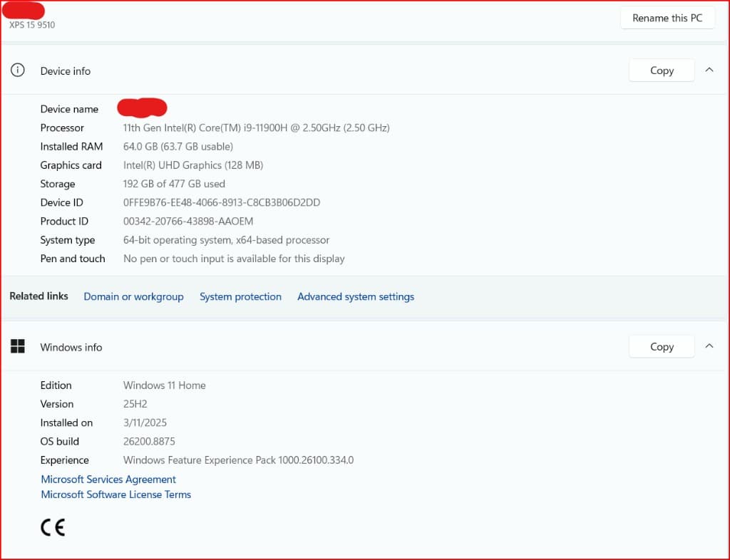Viewport: 730px width, 560px height.
Task: Click the Pen and touch label
Action: (73, 259)
